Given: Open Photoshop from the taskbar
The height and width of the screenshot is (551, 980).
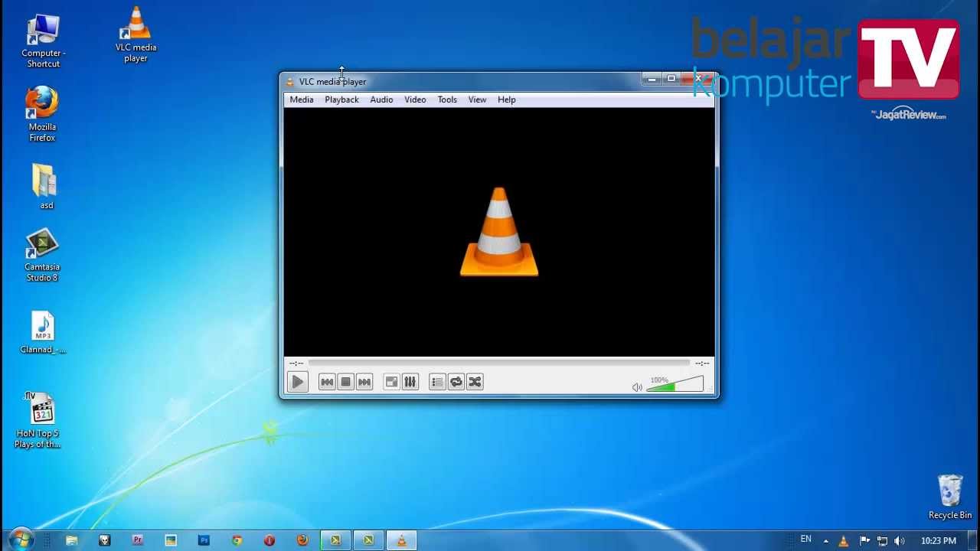Looking at the screenshot, I should coord(204,540).
